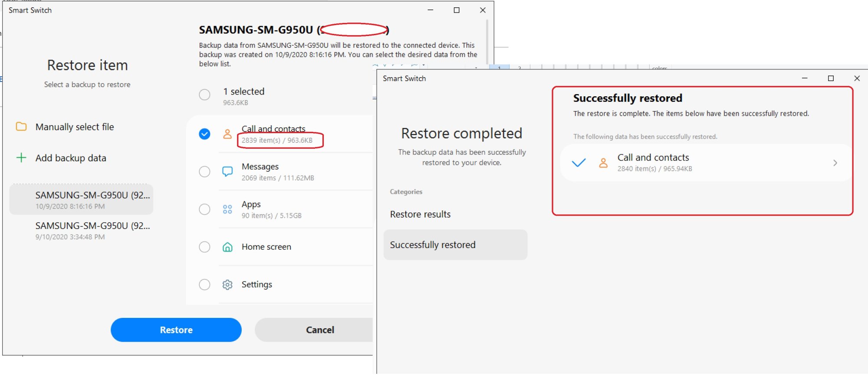Image resolution: width=868 pixels, height=376 pixels.
Task: Click the Home screen house icon
Action: click(227, 247)
